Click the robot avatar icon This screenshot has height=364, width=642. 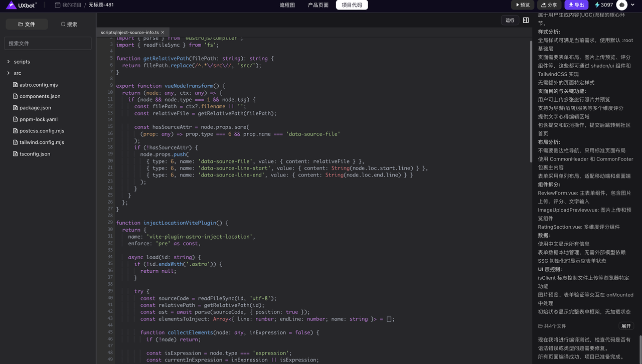coord(622,5)
